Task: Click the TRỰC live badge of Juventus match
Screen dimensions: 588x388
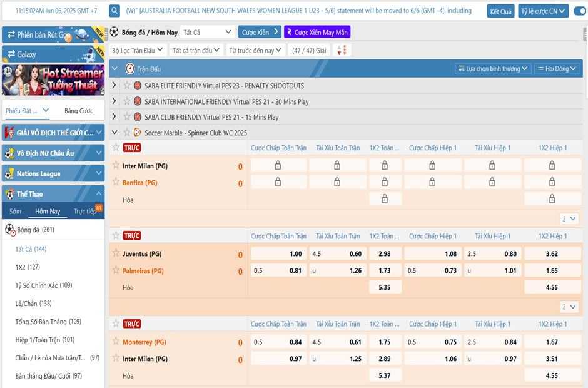Action: tap(132, 236)
